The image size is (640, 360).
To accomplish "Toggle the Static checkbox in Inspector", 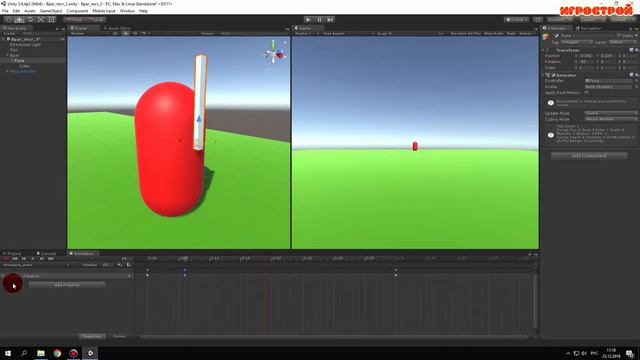I will pyautogui.click(x=619, y=36).
